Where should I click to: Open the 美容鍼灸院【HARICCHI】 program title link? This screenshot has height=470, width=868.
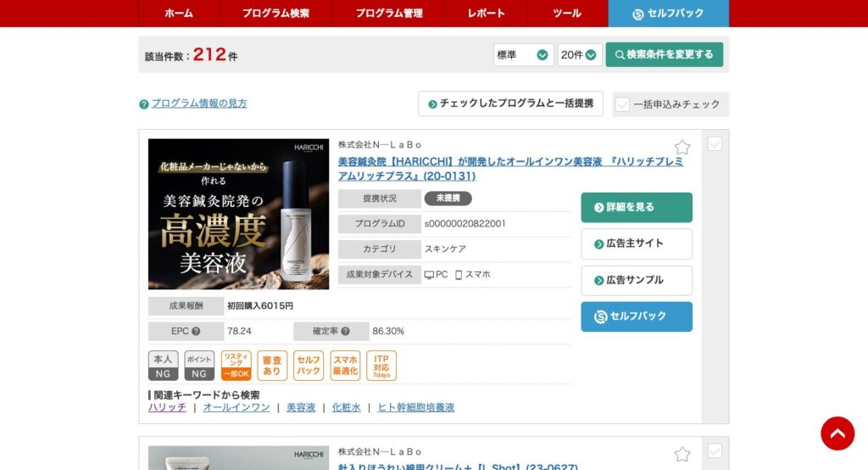510,169
